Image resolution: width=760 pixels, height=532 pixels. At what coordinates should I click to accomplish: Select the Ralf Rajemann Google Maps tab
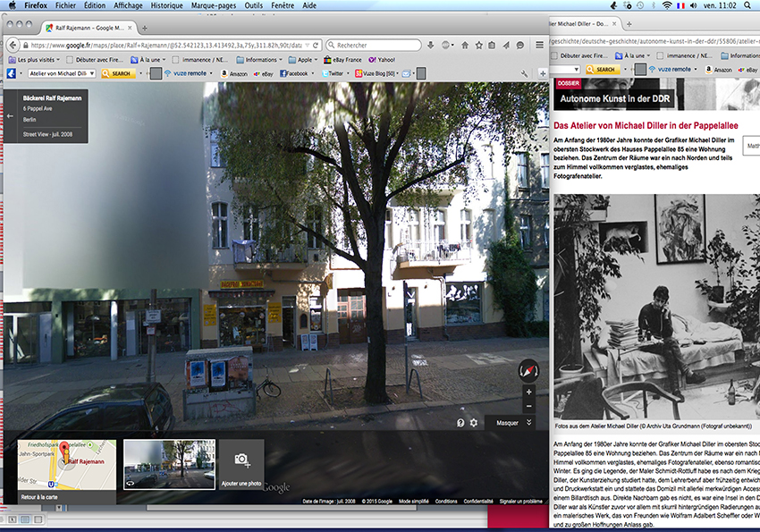point(89,28)
